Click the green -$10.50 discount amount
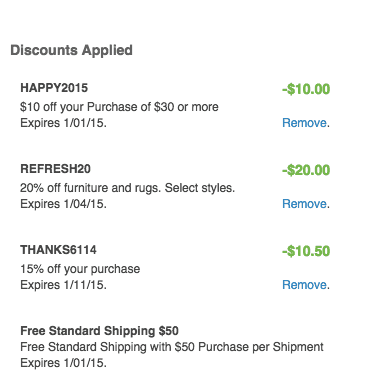Screen dimensions: 371x392 pos(306,251)
